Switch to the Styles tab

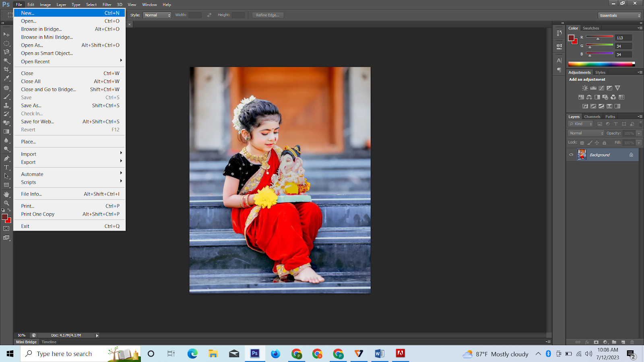pyautogui.click(x=600, y=72)
